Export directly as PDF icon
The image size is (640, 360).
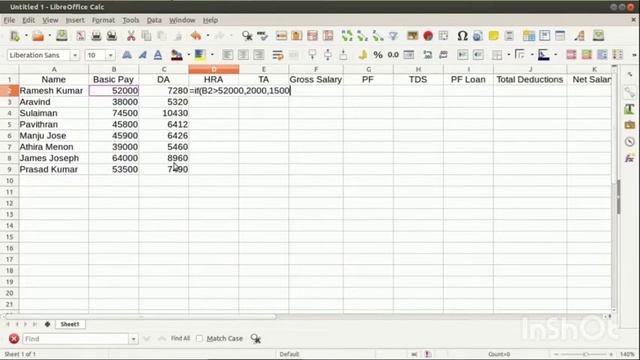(x=80, y=36)
